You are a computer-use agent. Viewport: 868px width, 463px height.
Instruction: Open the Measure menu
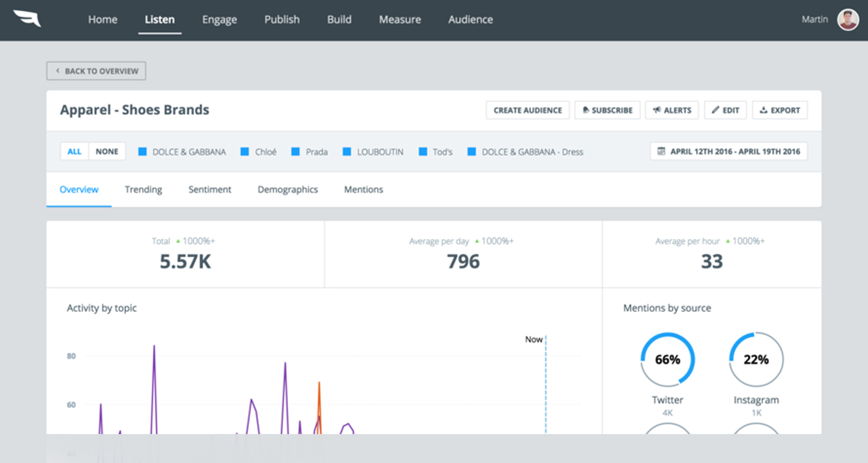(x=400, y=19)
